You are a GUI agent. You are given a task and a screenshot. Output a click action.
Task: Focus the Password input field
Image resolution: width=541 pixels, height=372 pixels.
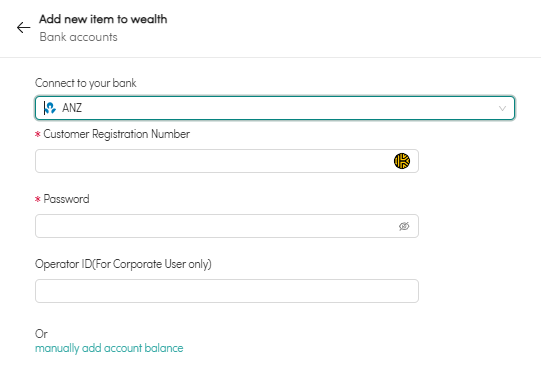(x=227, y=226)
